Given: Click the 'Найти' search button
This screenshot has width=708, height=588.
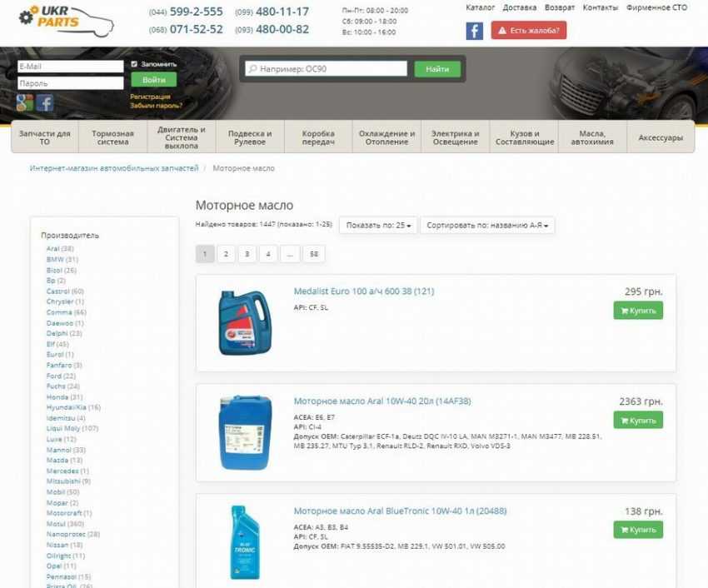Looking at the screenshot, I should click(437, 69).
